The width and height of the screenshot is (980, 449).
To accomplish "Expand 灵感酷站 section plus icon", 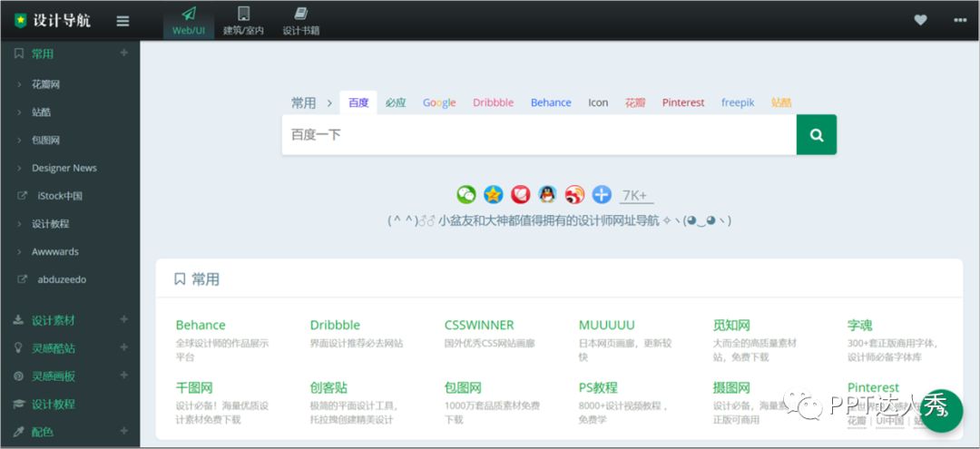I will (123, 347).
